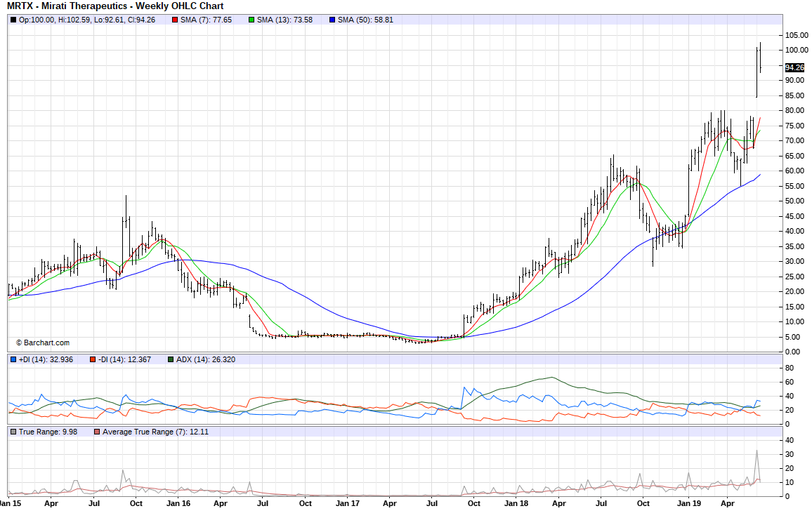Click the 85.00 price axis label
This screenshot has height=525, width=812.
(795, 95)
